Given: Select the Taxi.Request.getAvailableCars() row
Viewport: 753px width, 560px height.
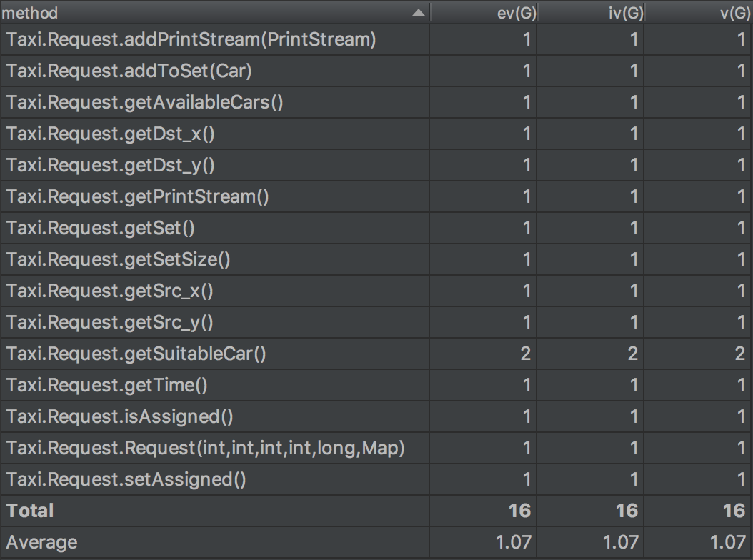Looking at the screenshot, I should 145,102.
